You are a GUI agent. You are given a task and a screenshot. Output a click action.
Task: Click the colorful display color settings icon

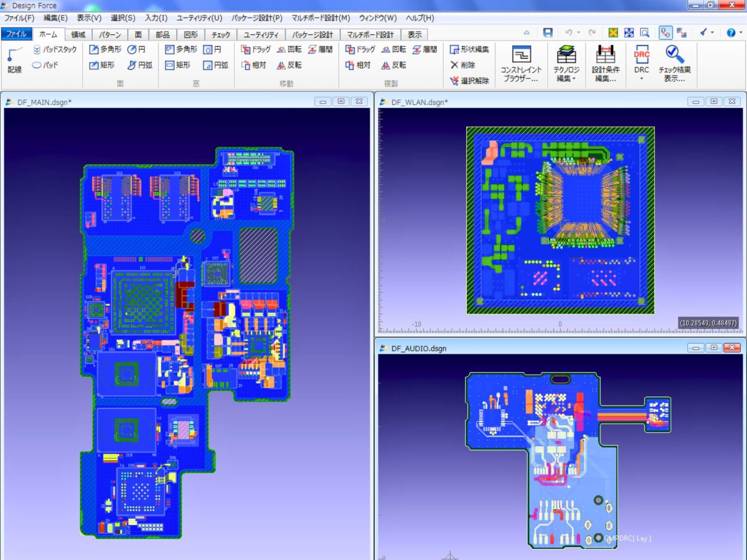point(613,32)
